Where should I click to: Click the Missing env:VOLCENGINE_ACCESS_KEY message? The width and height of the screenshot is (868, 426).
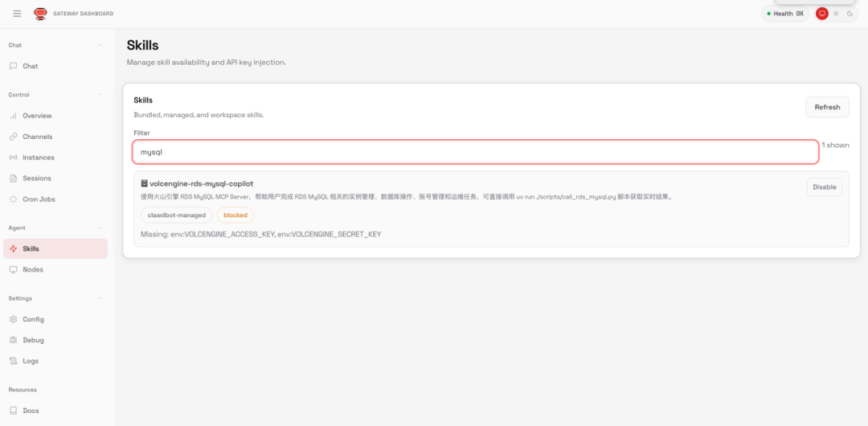[x=260, y=235]
